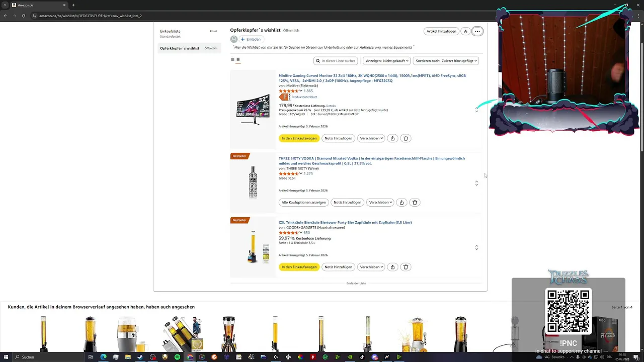
Task: Reorder handle of the Minifire monitor item
Action: (476, 110)
